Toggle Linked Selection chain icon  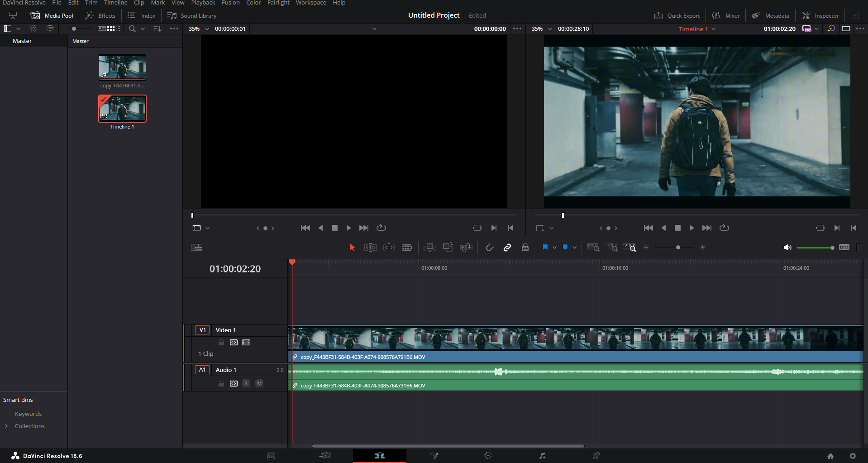click(x=507, y=247)
